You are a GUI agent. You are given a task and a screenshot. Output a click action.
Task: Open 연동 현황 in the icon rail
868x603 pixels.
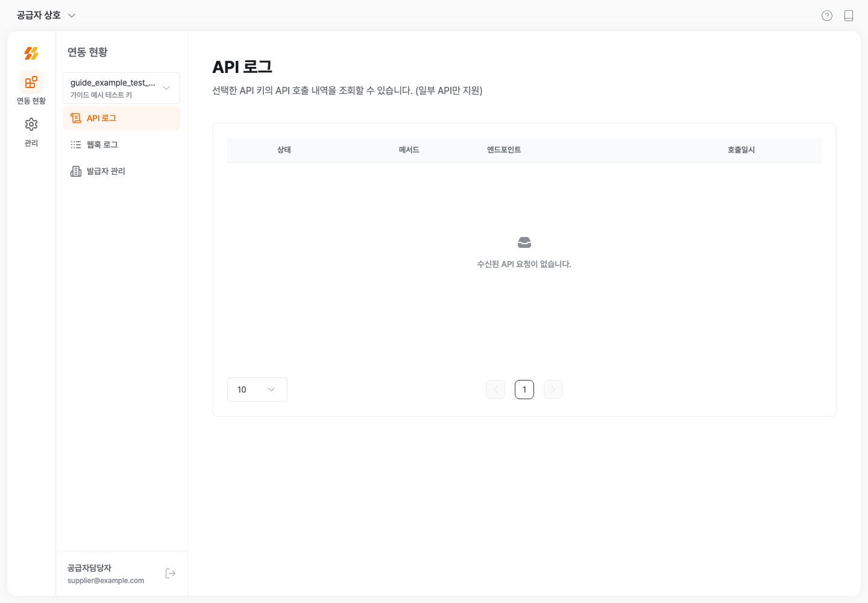point(31,88)
